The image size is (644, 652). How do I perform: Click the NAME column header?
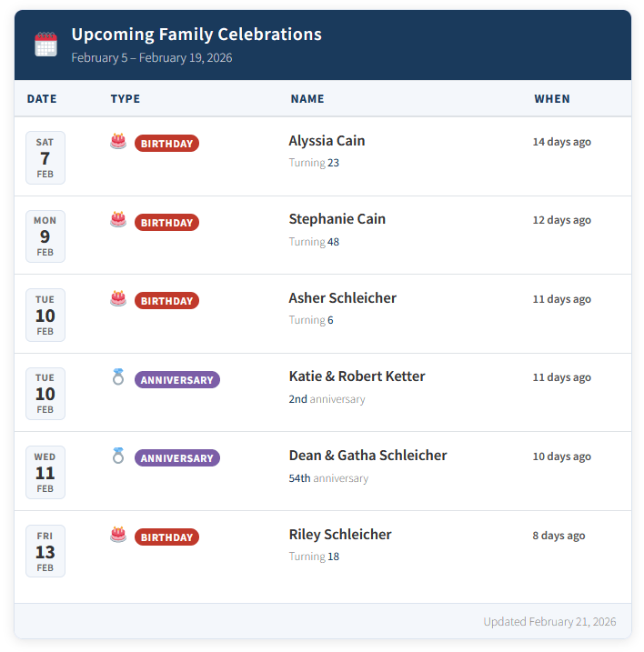(x=307, y=99)
